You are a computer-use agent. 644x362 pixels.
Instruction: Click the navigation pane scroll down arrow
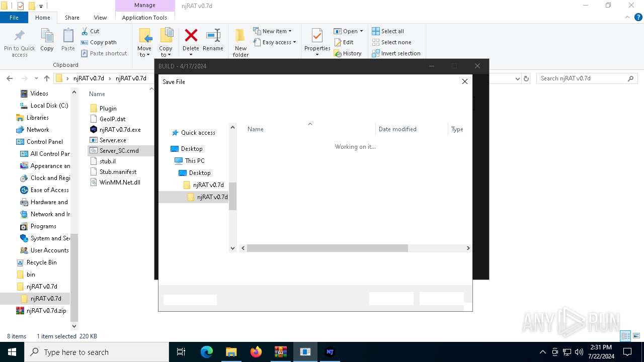[74, 326]
